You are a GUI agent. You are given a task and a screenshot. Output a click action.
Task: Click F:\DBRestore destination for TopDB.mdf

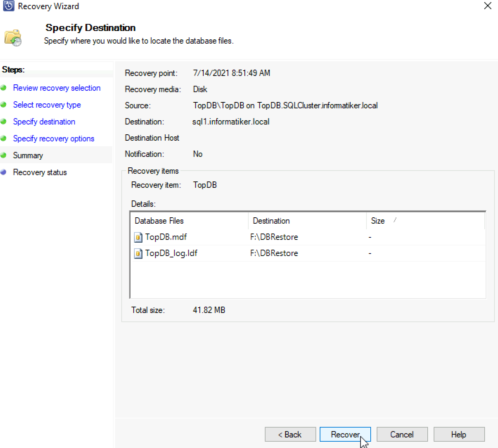274,237
